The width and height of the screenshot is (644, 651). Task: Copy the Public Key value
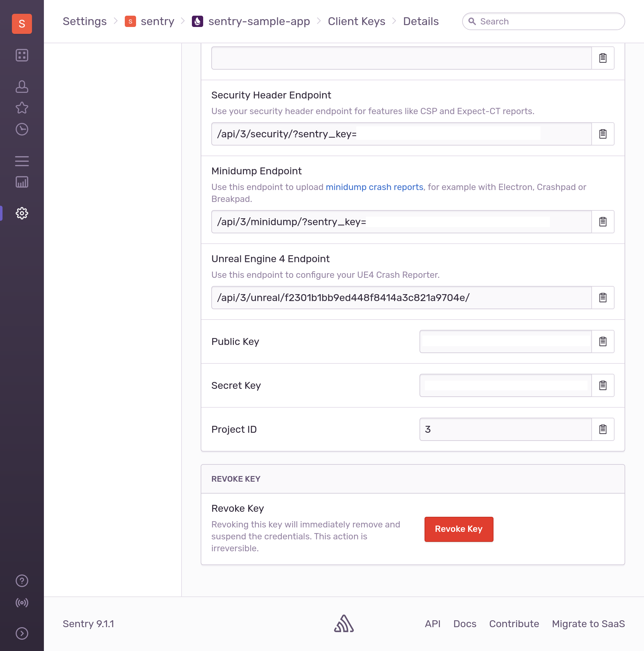coord(603,341)
